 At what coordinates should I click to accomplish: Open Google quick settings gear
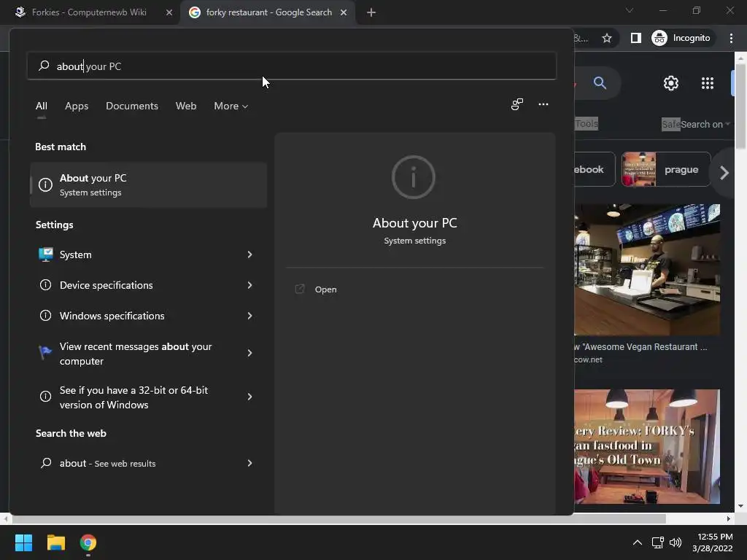pos(671,83)
